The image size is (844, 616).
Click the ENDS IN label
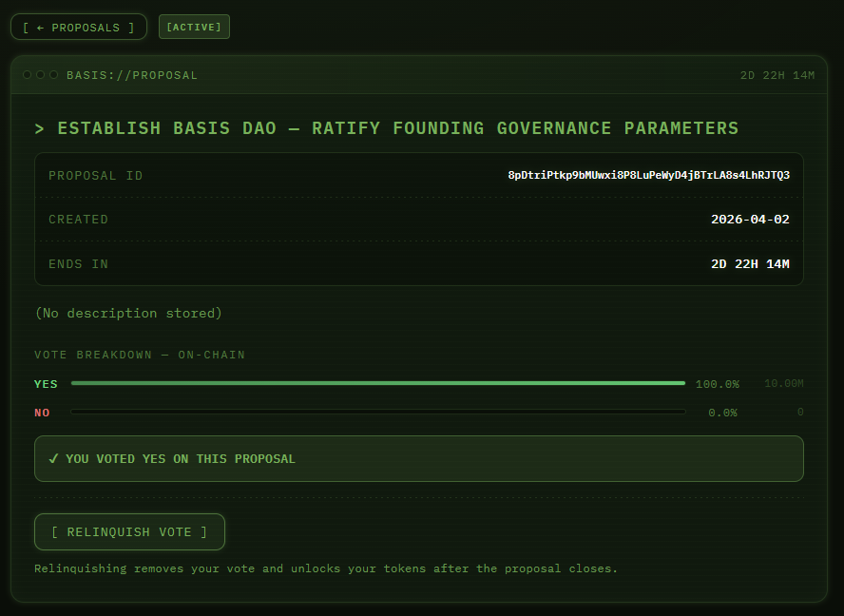(79, 264)
